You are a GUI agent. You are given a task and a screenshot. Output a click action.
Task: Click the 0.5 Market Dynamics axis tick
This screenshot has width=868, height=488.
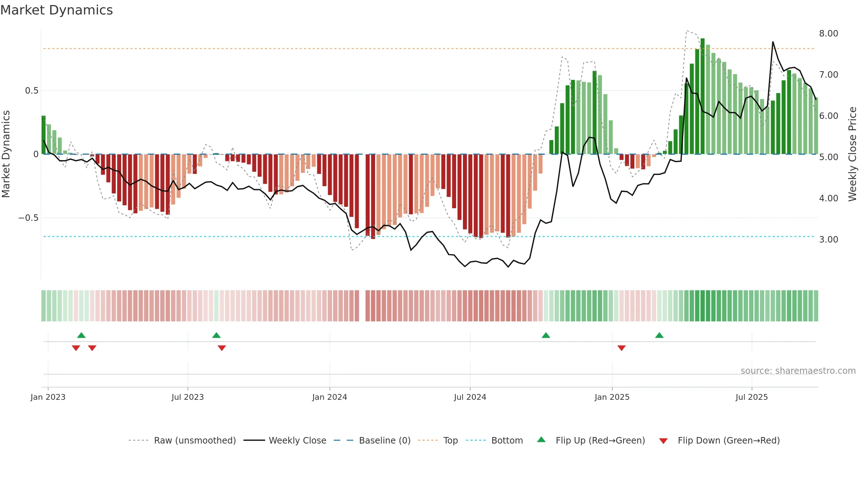click(32, 90)
